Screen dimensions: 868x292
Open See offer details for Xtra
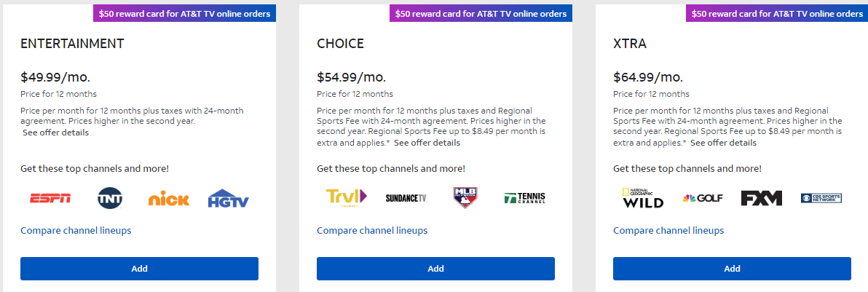(723, 143)
